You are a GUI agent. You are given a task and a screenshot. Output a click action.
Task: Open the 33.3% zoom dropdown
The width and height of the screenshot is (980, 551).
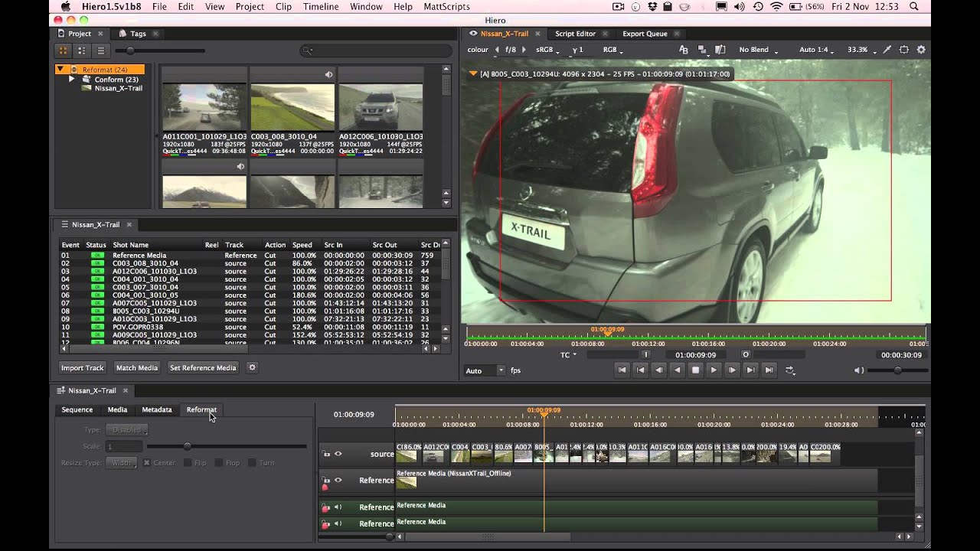tap(861, 50)
